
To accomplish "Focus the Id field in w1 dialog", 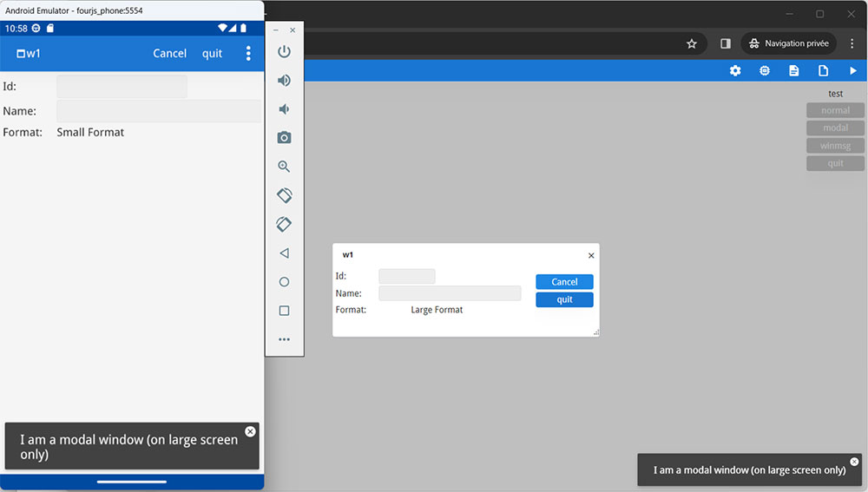I will 407,276.
